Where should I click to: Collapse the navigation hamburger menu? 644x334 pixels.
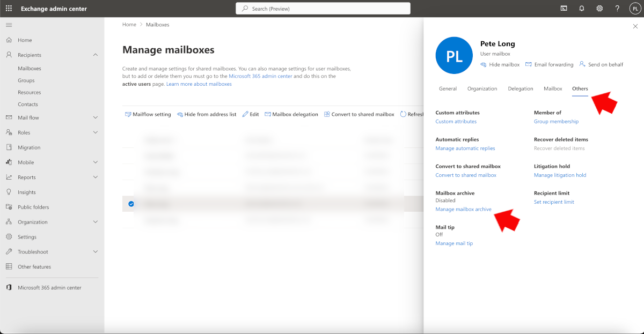[9, 25]
